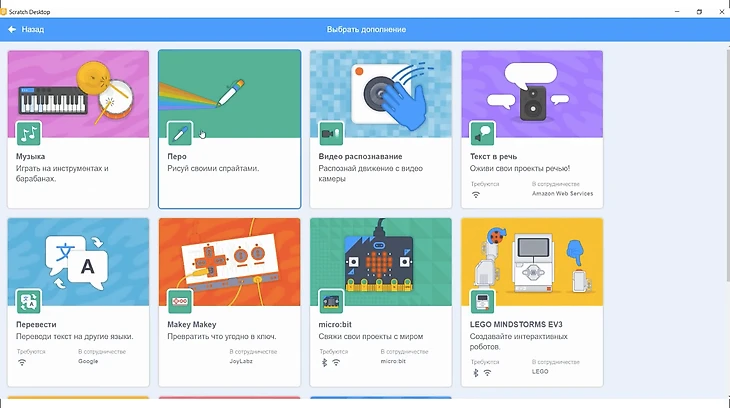
Task: Minimize the Scratch Desktop window
Action: coord(677,11)
